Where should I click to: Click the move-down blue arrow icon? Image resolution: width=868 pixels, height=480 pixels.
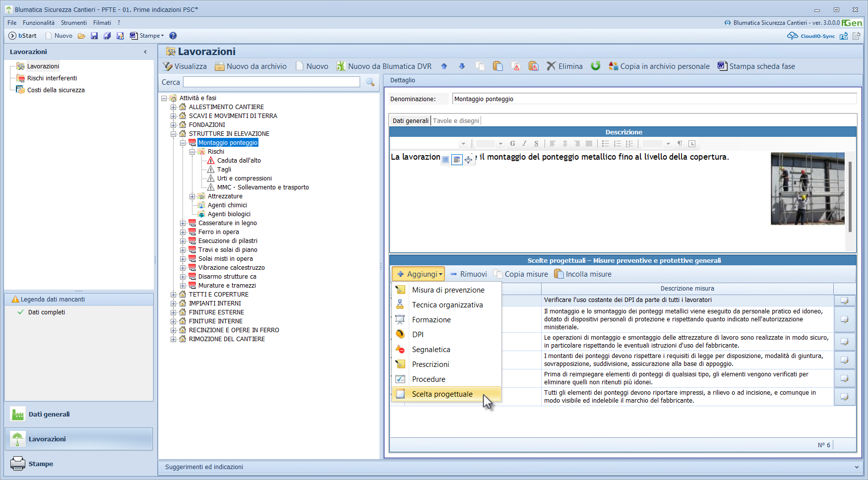coord(462,66)
